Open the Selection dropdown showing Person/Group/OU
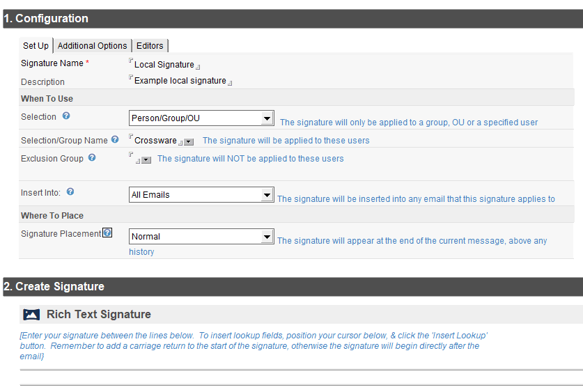The image size is (583, 392). coord(201,118)
